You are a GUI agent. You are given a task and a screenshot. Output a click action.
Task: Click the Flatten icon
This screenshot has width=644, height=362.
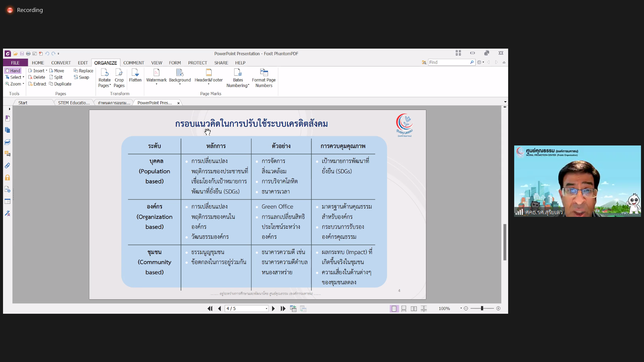click(135, 72)
